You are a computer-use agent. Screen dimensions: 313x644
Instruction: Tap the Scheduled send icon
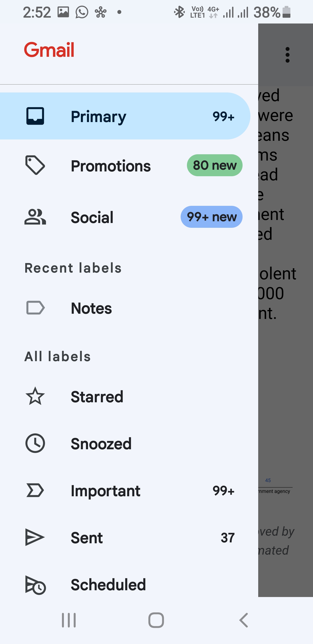pyautogui.click(x=35, y=585)
